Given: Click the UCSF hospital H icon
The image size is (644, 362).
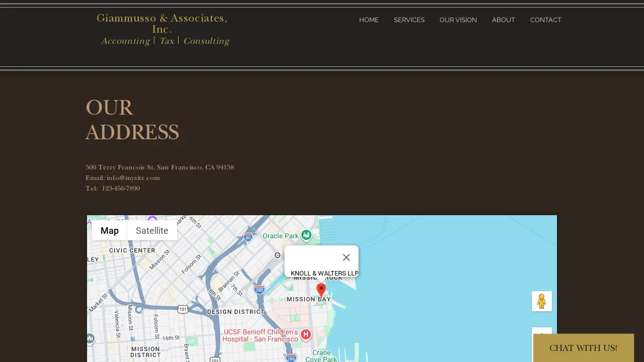Looking at the screenshot, I should point(305,335).
